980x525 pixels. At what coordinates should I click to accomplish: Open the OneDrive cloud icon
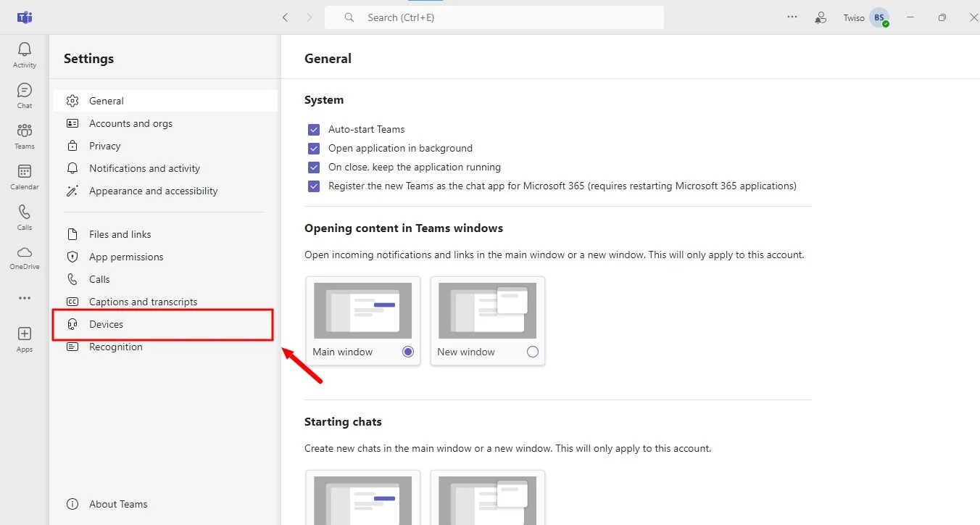(25, 252)
